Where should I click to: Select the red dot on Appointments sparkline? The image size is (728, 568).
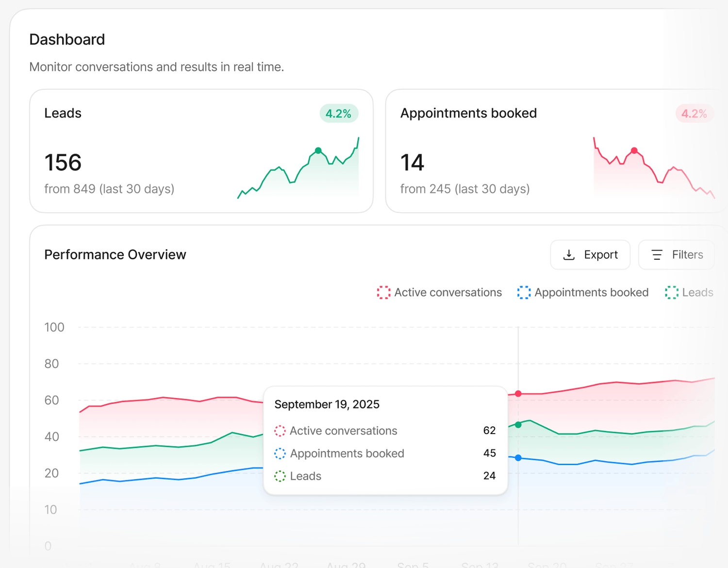(634, 150)
